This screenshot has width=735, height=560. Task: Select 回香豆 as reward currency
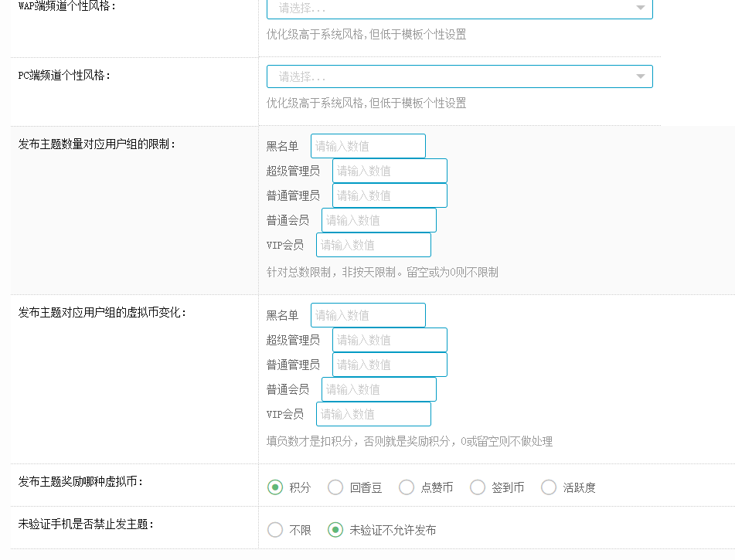[335, 487]
